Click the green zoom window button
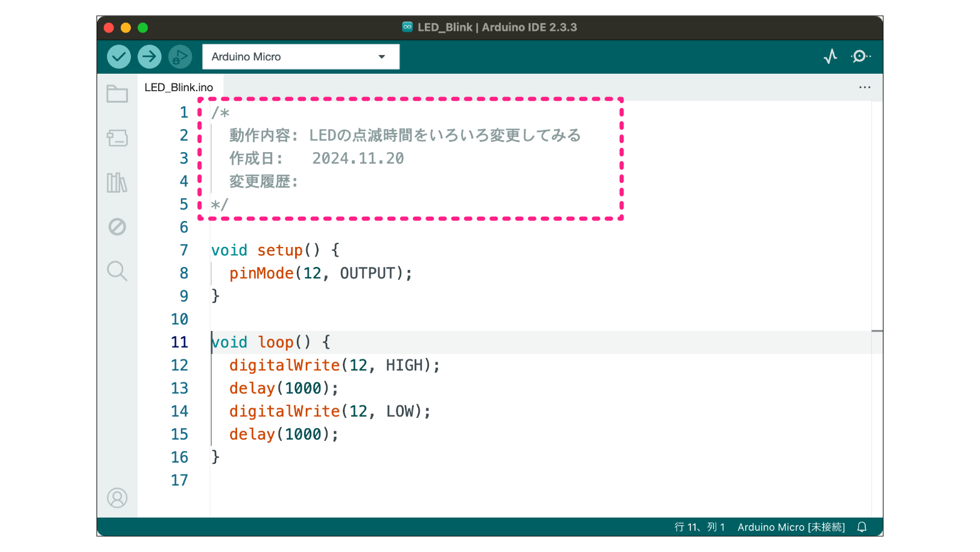This screenshot has width=980, height=552. [143, 28]
